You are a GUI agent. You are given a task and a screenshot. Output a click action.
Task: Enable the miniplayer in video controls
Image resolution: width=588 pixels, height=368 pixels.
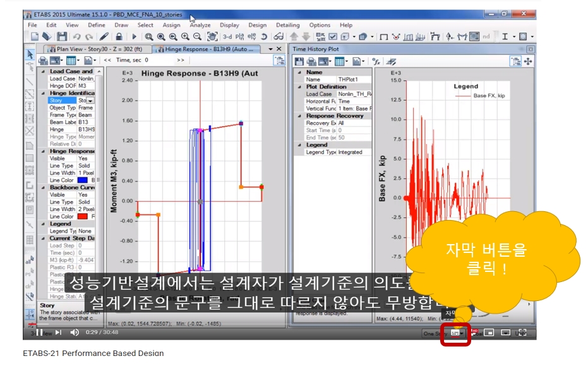[x=489, y=333]
